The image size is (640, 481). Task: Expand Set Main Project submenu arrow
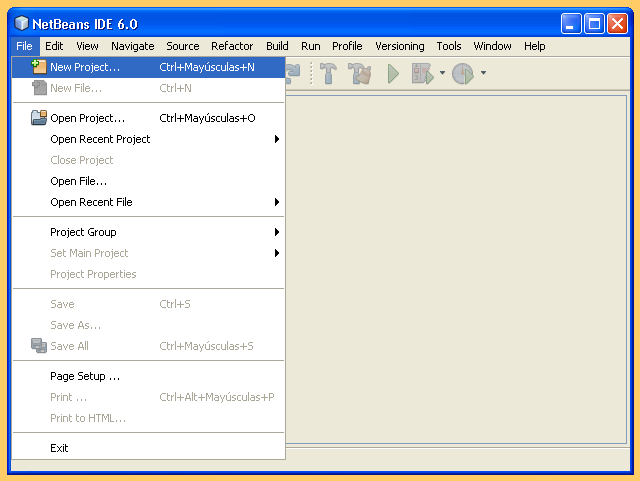coord(277,253)
